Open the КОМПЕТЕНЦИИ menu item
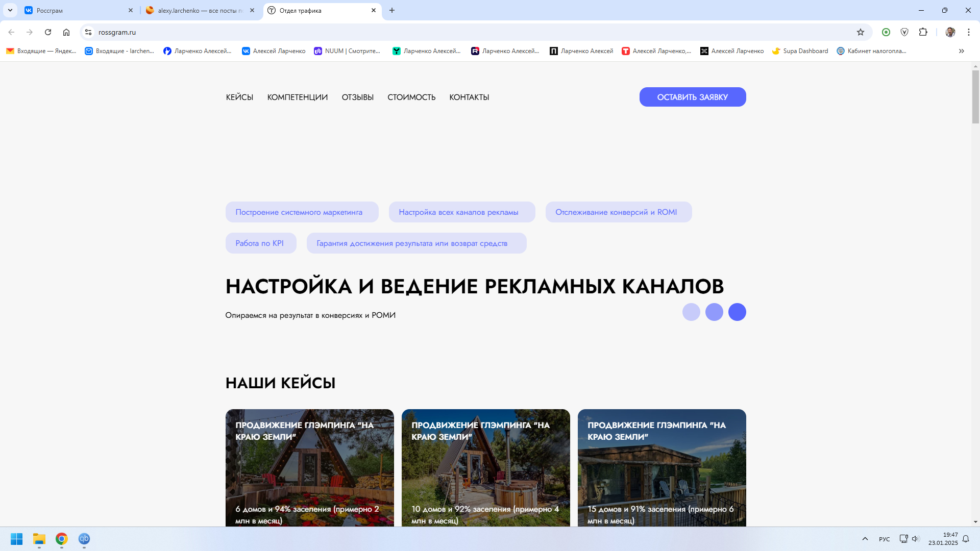 pyautogui.click(x=297, y=97)
